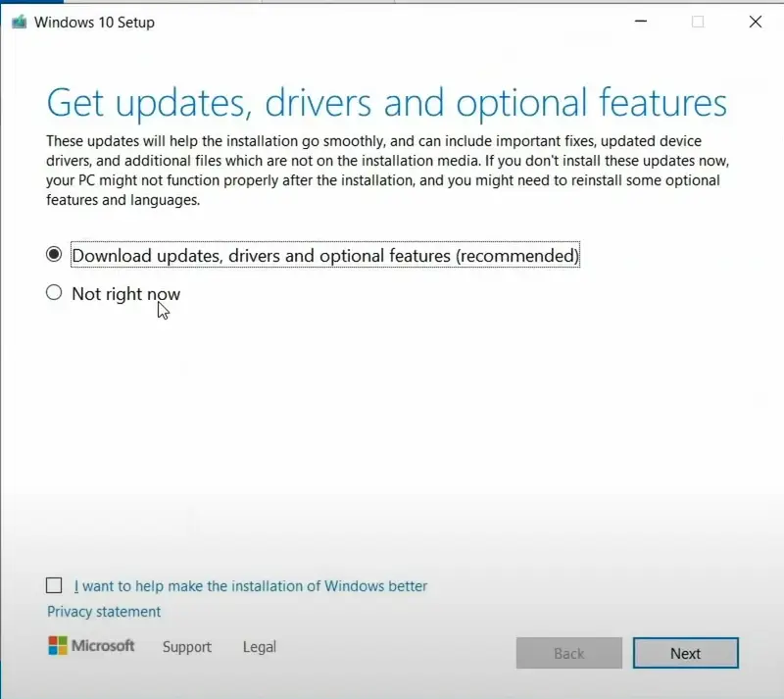Select the Download updates (recommended) radio button

(54, 255)
